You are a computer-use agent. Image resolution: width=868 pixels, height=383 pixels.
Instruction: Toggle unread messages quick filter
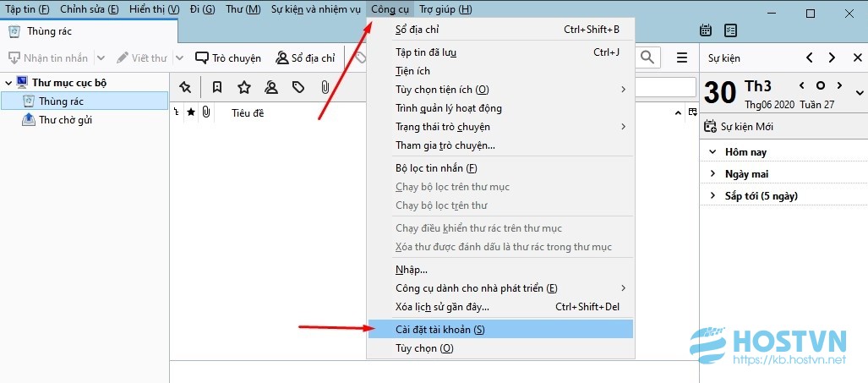pyautogui.click(x=217, y=87)
